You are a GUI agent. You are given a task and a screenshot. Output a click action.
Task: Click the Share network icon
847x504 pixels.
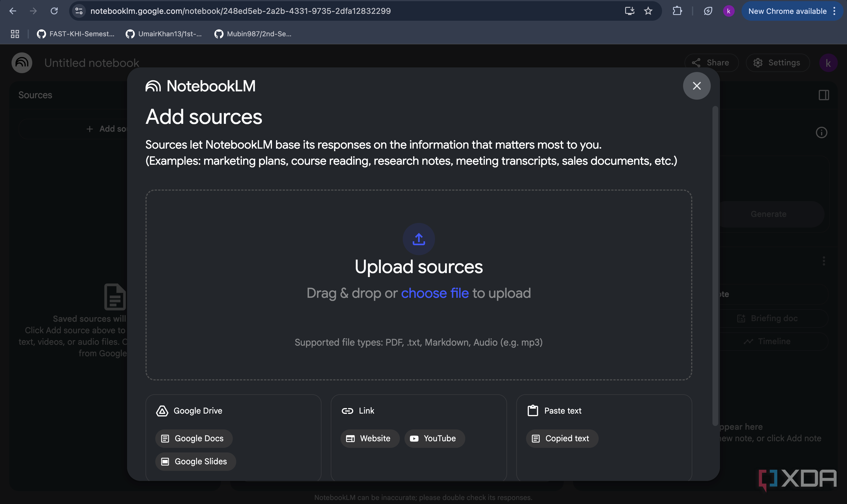pyautogui.click(x=696, y=63)
